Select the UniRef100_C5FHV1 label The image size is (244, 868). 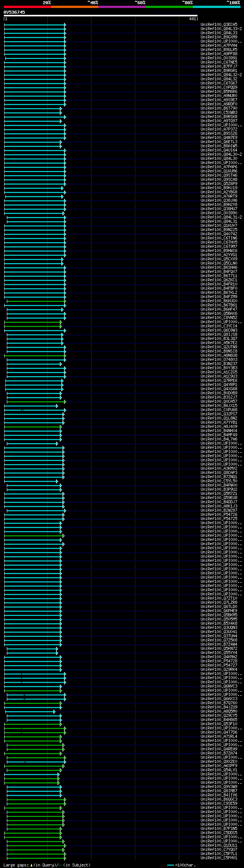219,858
